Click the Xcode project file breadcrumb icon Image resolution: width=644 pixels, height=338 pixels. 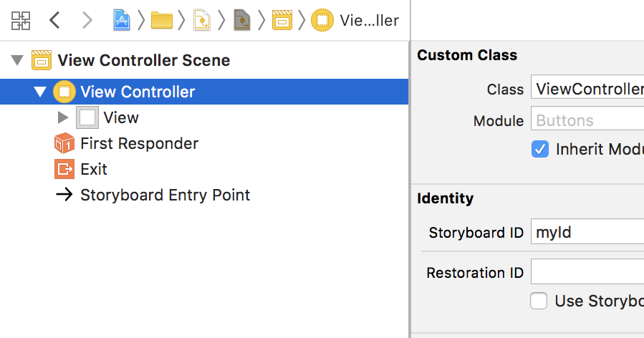[x=121, y=20]
